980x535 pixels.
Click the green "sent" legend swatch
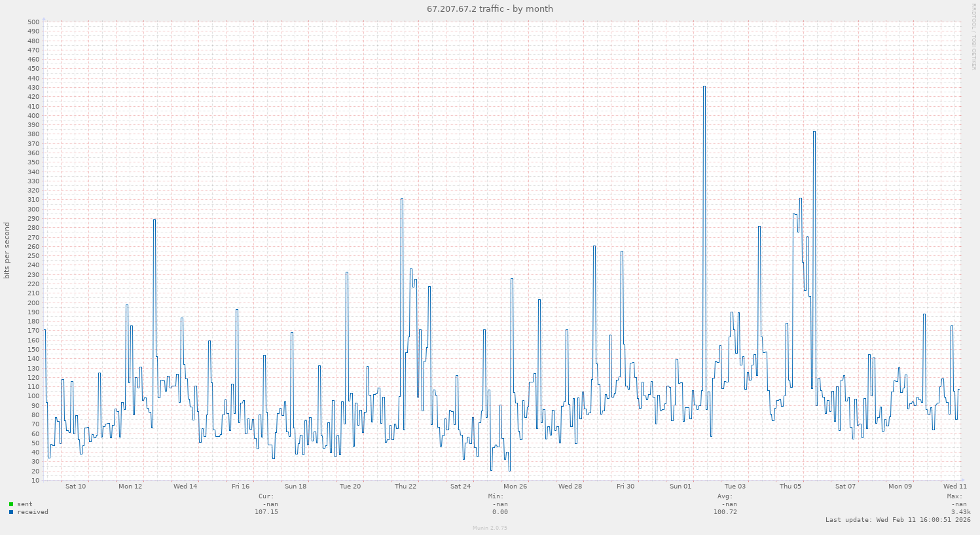pyautogui.click(x=10, y=504)
